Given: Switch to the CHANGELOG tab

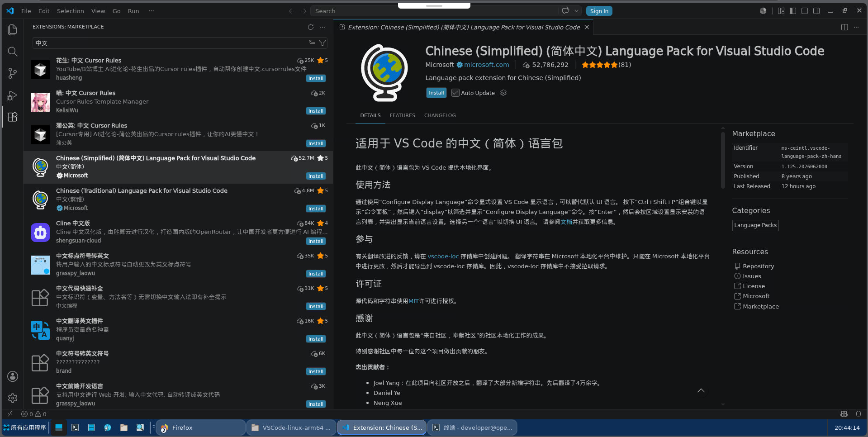Looking at the screenshot, I should [x=440, y=115].
